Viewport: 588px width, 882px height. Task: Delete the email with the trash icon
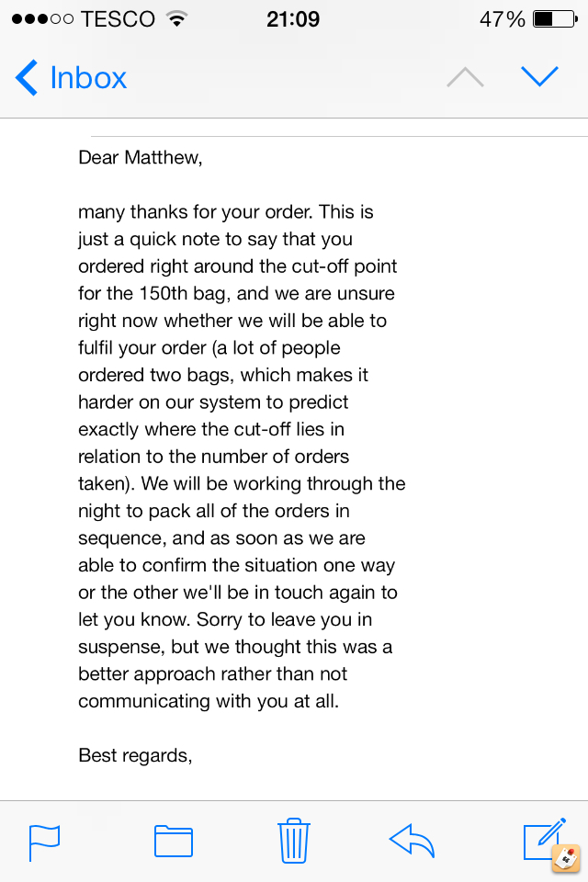294,841
